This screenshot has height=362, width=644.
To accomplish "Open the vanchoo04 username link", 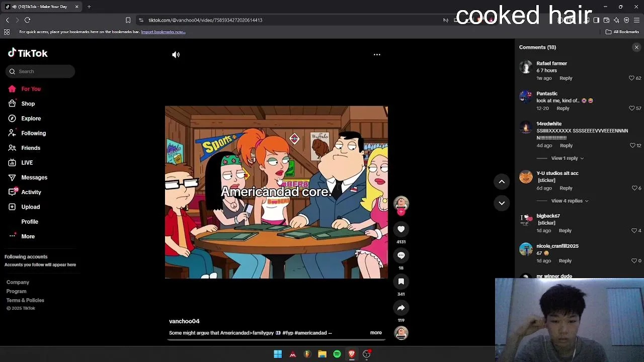I will [x=184, y=321].
